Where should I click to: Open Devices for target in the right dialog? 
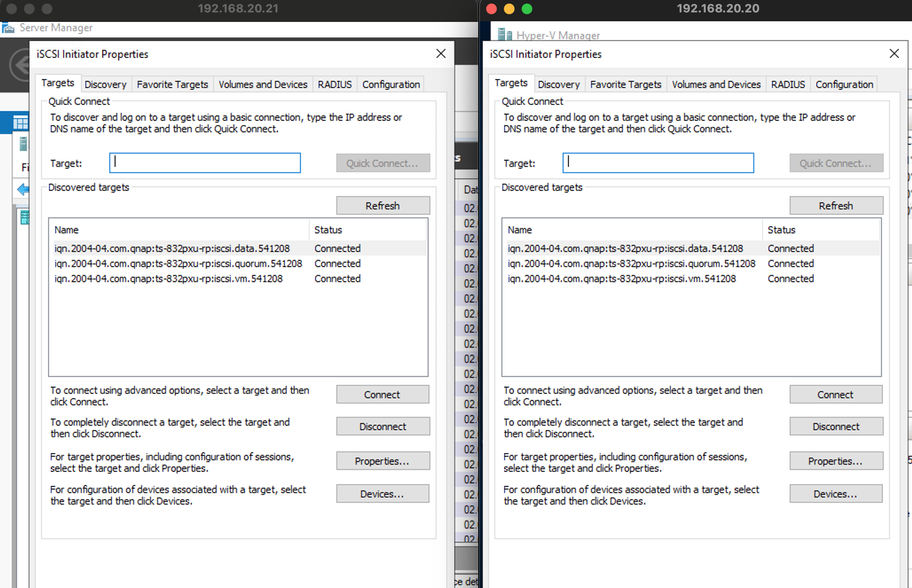click(x=836, y=494)
